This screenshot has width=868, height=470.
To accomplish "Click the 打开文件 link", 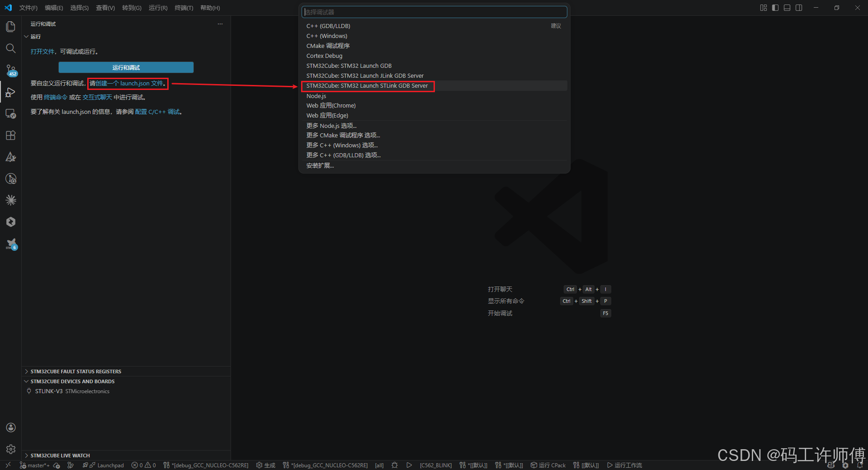I will tap(42, 52).
